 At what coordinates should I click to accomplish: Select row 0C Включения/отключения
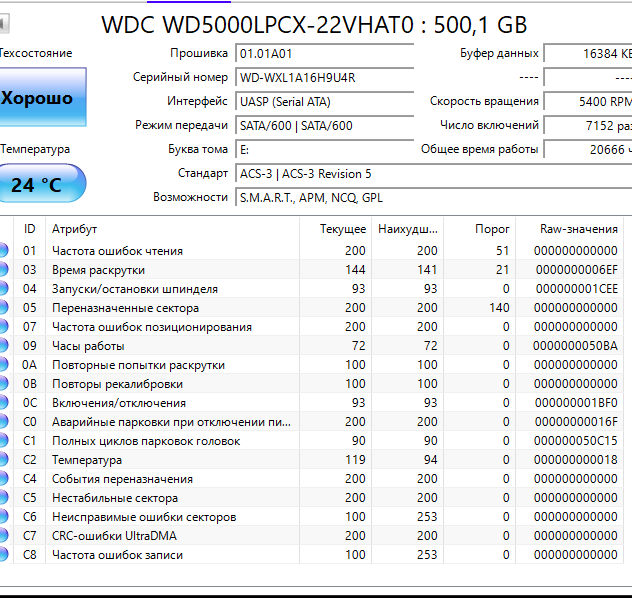[311, 403]
